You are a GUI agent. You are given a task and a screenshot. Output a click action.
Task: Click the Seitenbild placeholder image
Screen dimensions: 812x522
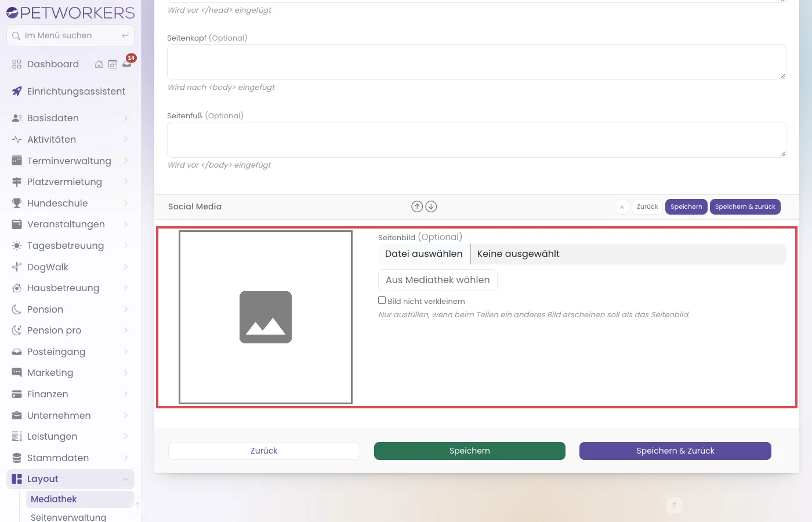point(266,317)
